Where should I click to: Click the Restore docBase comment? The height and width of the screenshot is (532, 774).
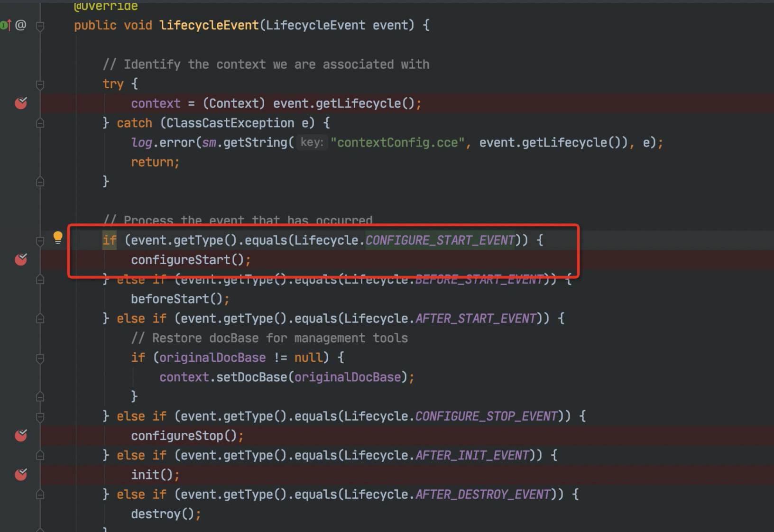[269, 338]
